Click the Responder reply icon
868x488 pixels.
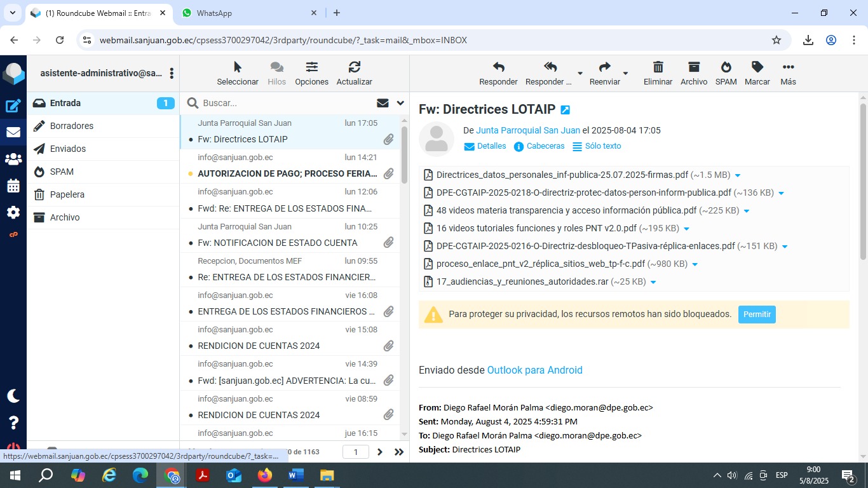tap(498, 68)
